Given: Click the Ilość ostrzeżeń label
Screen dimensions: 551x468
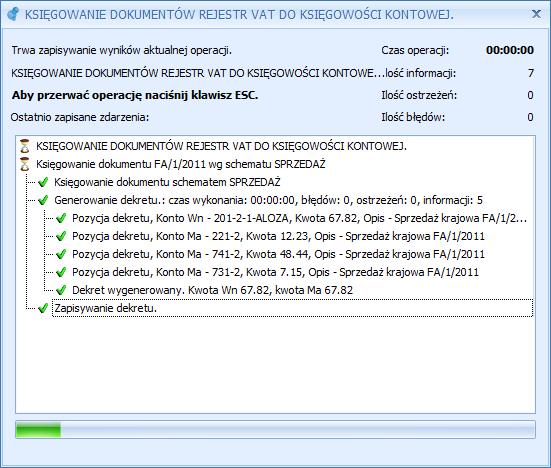Looking at the screenshot, I should (x=419, y=95).
